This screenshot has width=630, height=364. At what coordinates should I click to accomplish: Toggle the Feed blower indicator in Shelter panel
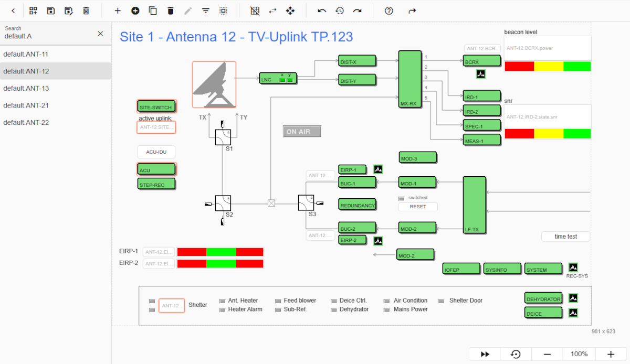(278, 300)
